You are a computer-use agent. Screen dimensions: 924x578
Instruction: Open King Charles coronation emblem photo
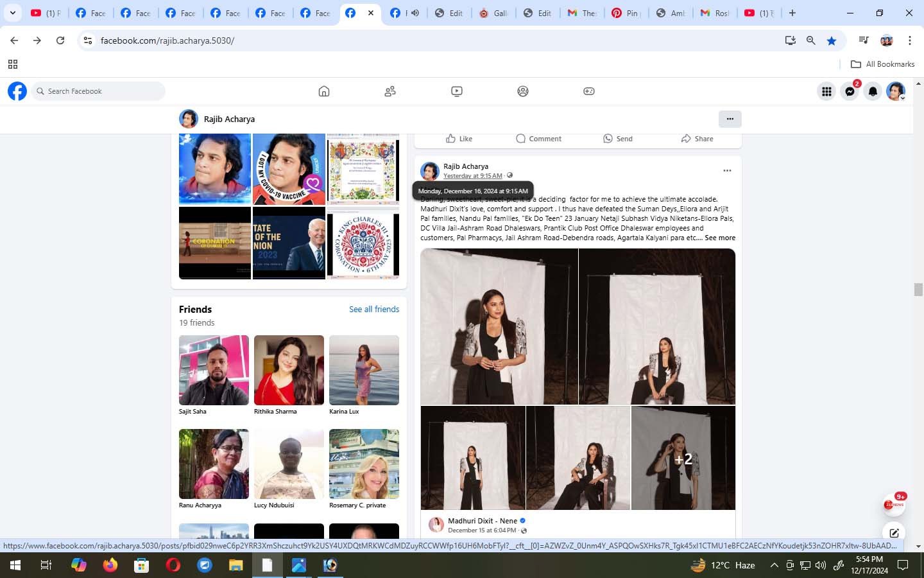point(363,243)
